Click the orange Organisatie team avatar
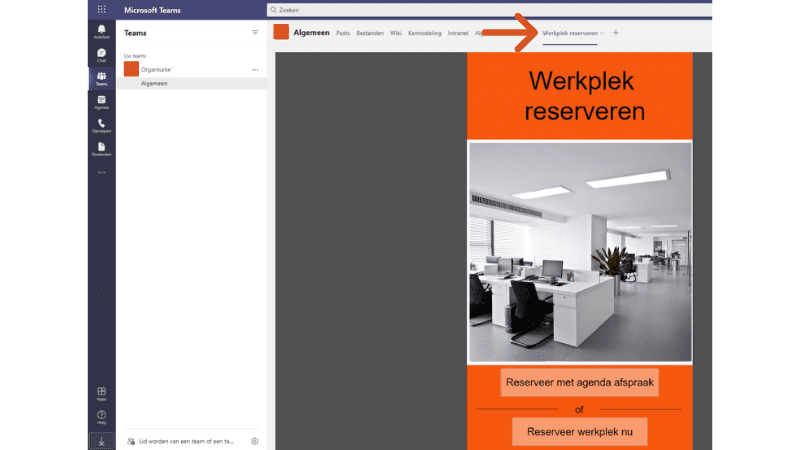This screenshot has width=800, height=450. pos(131,69)
